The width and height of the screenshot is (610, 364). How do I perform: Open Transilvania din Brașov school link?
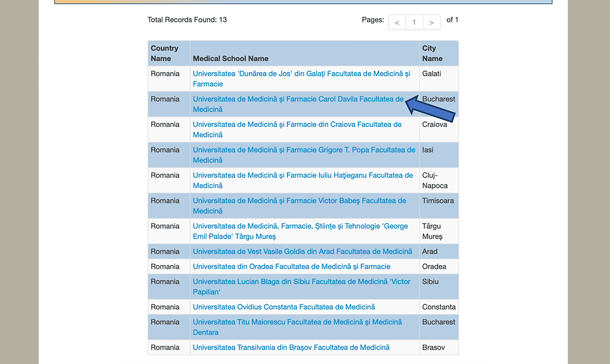coord(291,347)
